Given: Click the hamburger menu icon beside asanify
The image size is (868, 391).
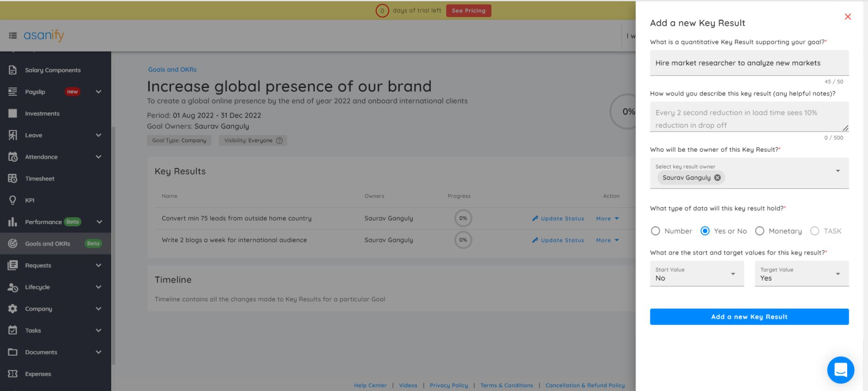Looking at the screenshot, I should click(13, 35).
